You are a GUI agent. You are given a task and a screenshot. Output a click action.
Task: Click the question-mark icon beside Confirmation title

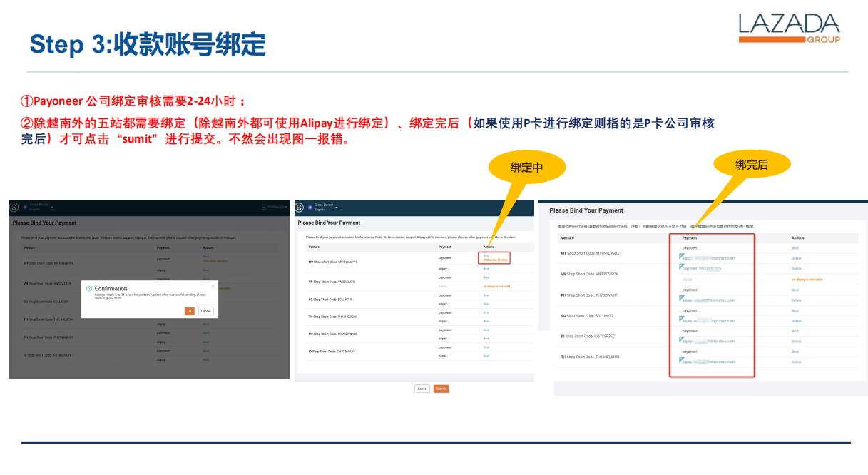coord(89,289)
